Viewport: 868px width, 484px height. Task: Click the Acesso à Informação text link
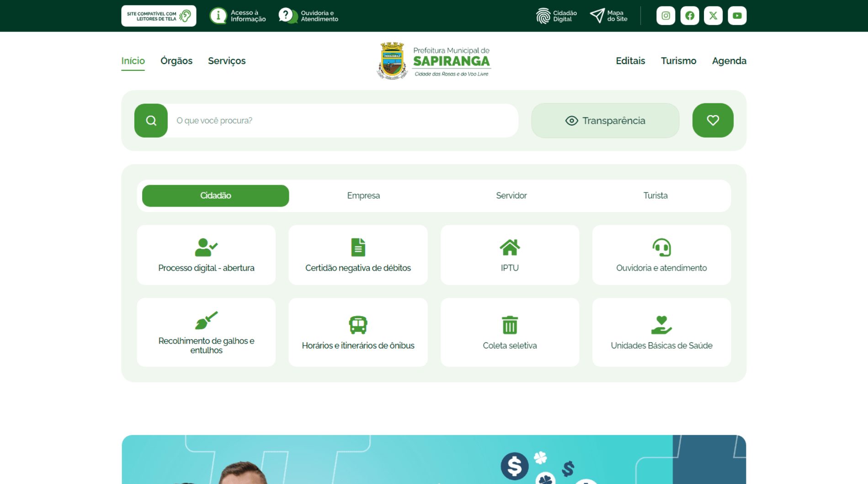[x=248, y=16]
